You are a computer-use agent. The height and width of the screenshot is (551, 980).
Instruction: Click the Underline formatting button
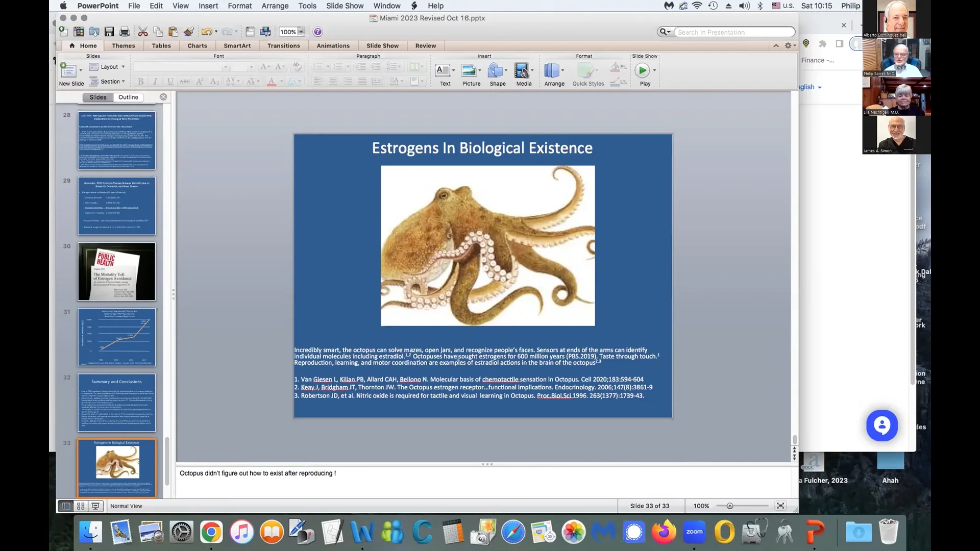tap(170, 81)
